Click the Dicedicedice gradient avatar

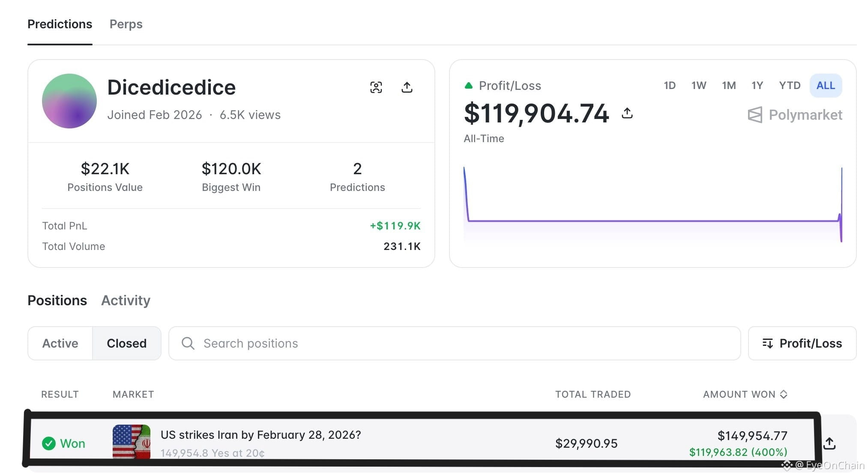69,101
